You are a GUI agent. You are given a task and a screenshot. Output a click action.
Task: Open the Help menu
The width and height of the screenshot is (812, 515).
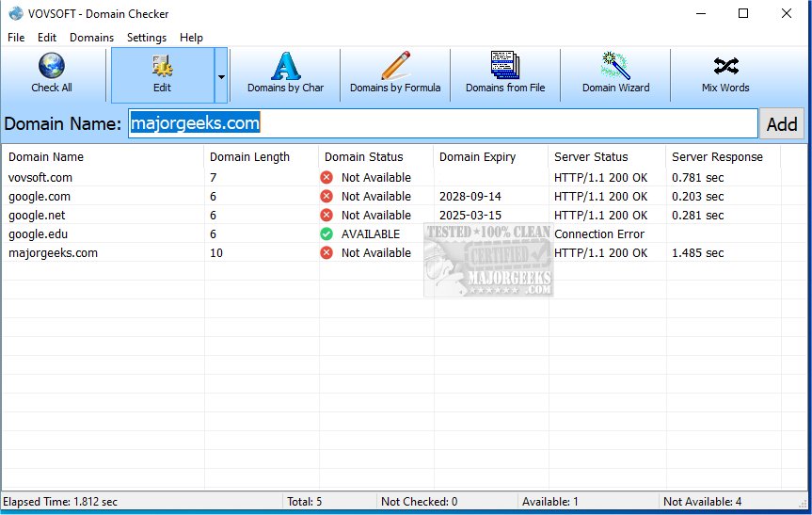[191, 38]
